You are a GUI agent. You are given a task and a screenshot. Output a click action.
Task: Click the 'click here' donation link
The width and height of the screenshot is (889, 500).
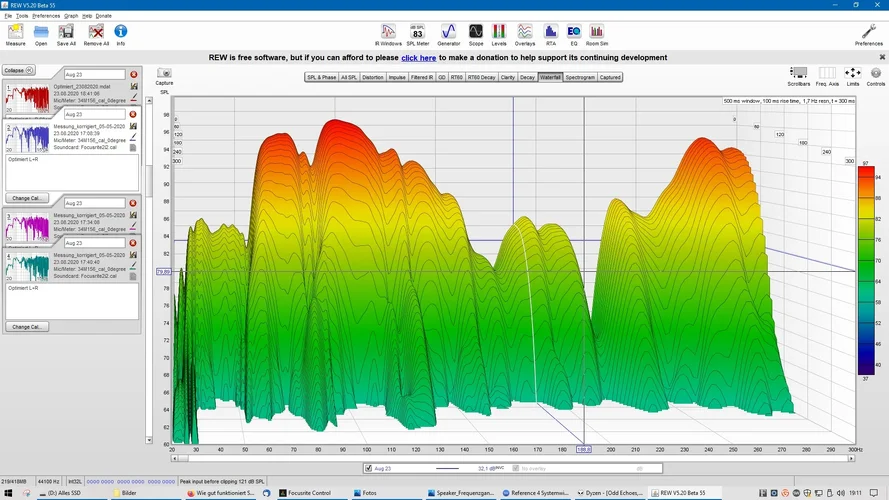pos(418,58)
